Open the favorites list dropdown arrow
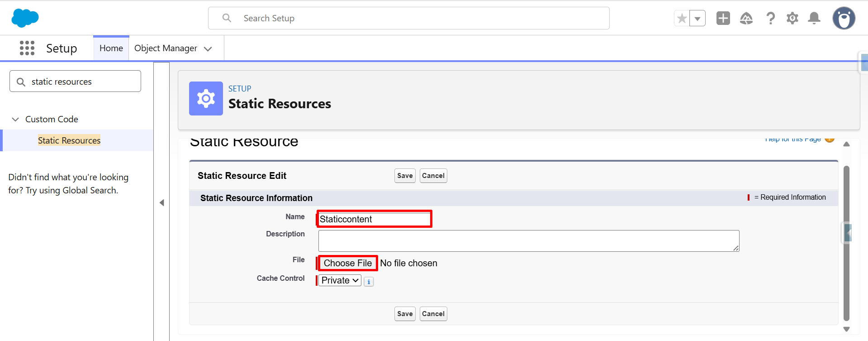The height and width of the screenshot is (341, 868). tap(697, 19)
